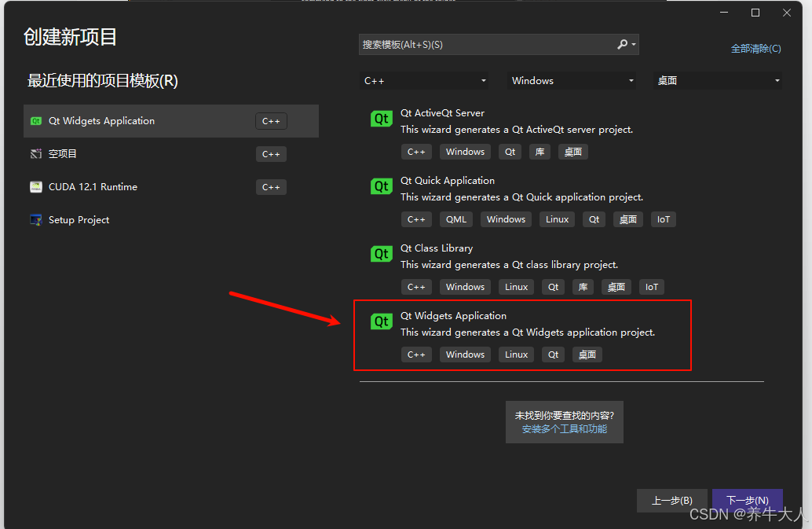Click the Qt icon beside Qt Quick Application
812x529 pixels.
381,186
